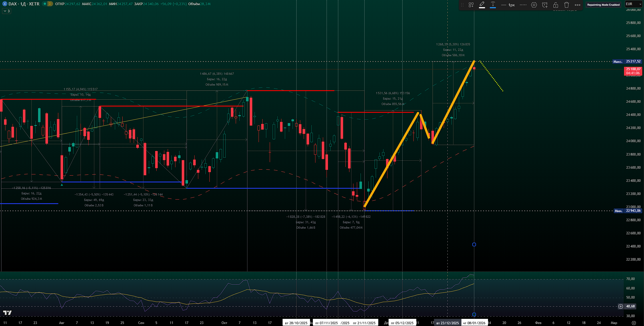
Task: Click Repainting Mode Enabled label
Action: (603, 5)
